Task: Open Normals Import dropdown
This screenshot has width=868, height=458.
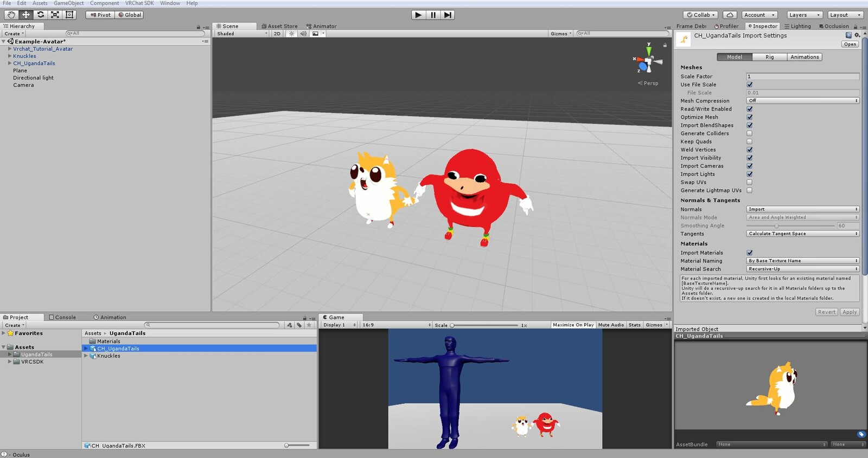Action: tap(803, 209)
